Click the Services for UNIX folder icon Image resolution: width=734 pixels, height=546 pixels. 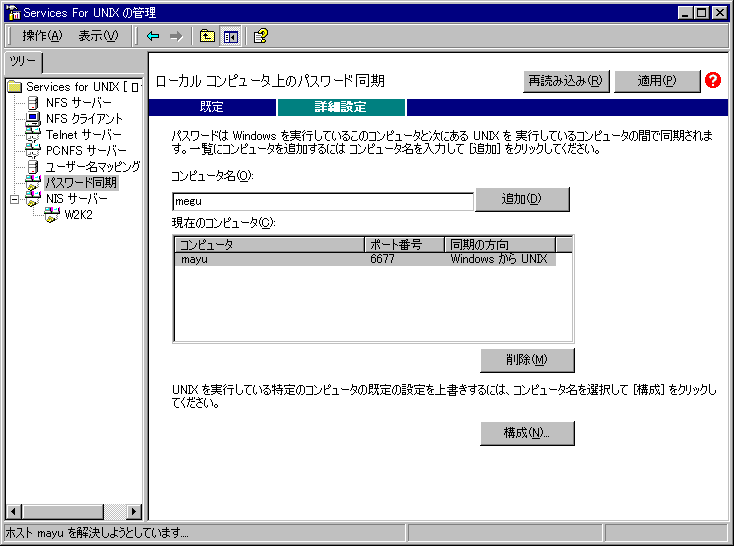pyautogui.click(x=15, y=87)
